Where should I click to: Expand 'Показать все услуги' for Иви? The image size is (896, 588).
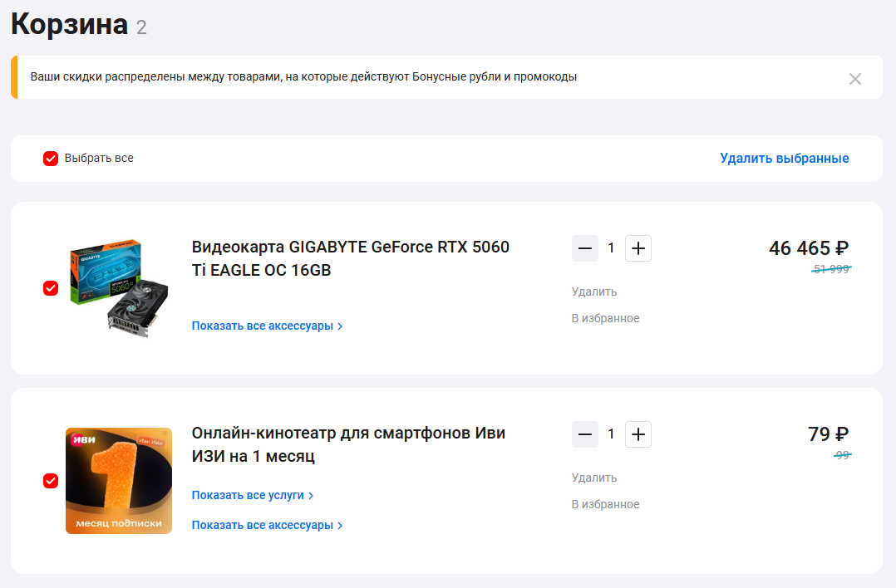tap(253, 495)
